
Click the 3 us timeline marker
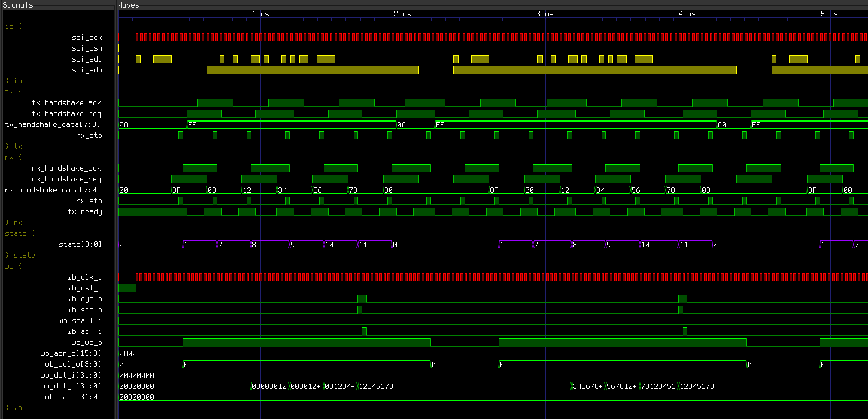pyautogui.click(x=545, y=14)
